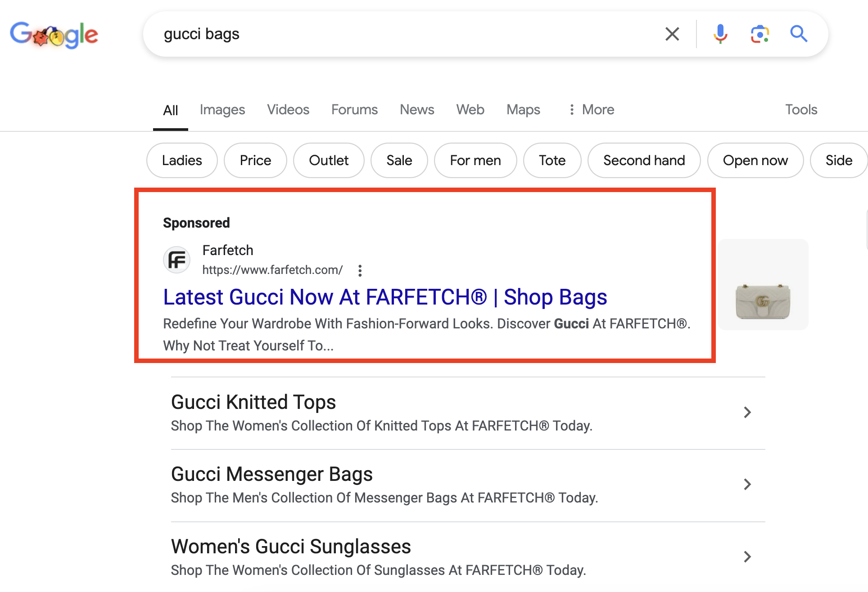Apply the Sale filter chip
Image resolution: width=868 pixels, height=592 pixels.
[x=399, y=161]
